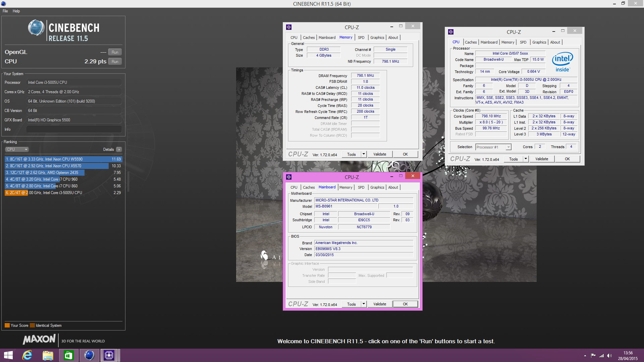Open Internet Explorer from the taskbar

[x=27, y=355]
